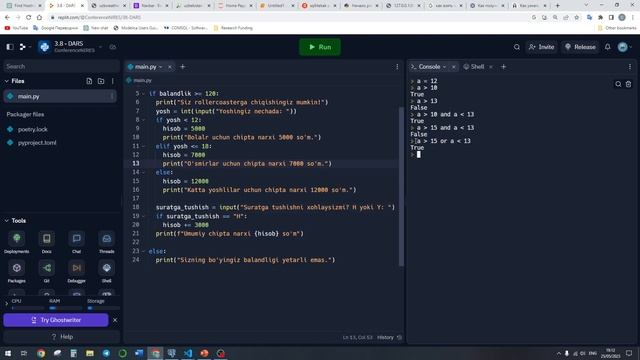Open the Release button
The image size is (640, 360).
580,47
